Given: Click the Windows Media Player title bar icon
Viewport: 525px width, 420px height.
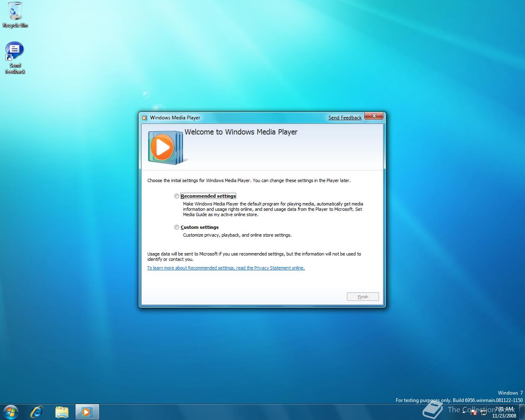Looking at the screenshot, I should (144, 118).
